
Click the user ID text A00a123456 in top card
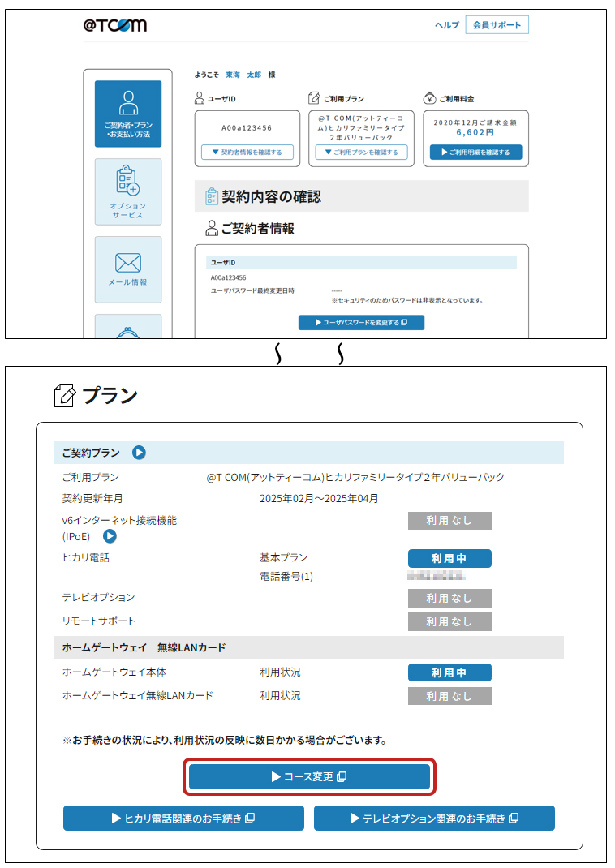coord(247,128)
